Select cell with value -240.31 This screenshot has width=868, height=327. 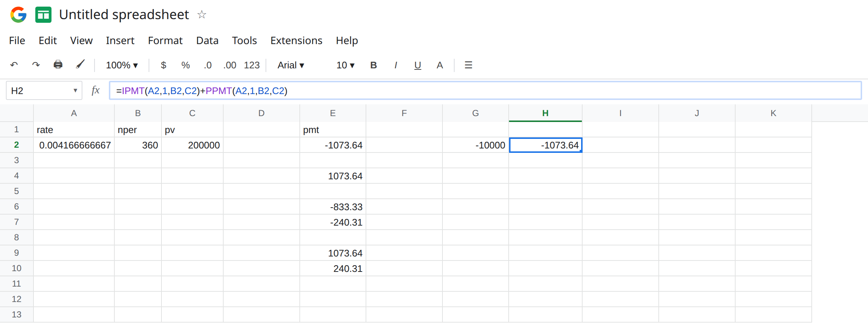click(x=333, y=222)
